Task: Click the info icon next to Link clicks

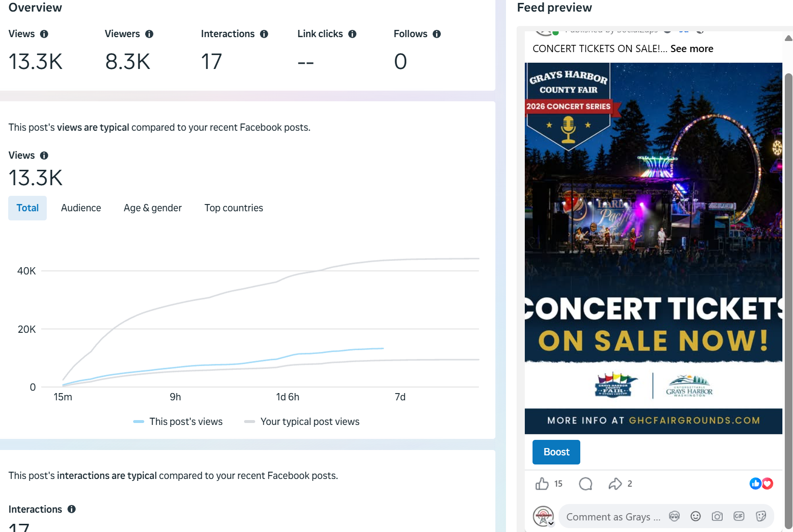Action: (352, 34)
